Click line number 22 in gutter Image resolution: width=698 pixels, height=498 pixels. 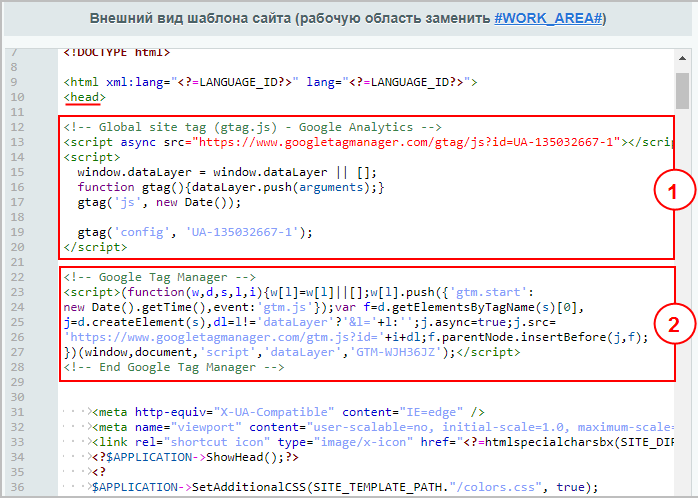tap(17, 277)
